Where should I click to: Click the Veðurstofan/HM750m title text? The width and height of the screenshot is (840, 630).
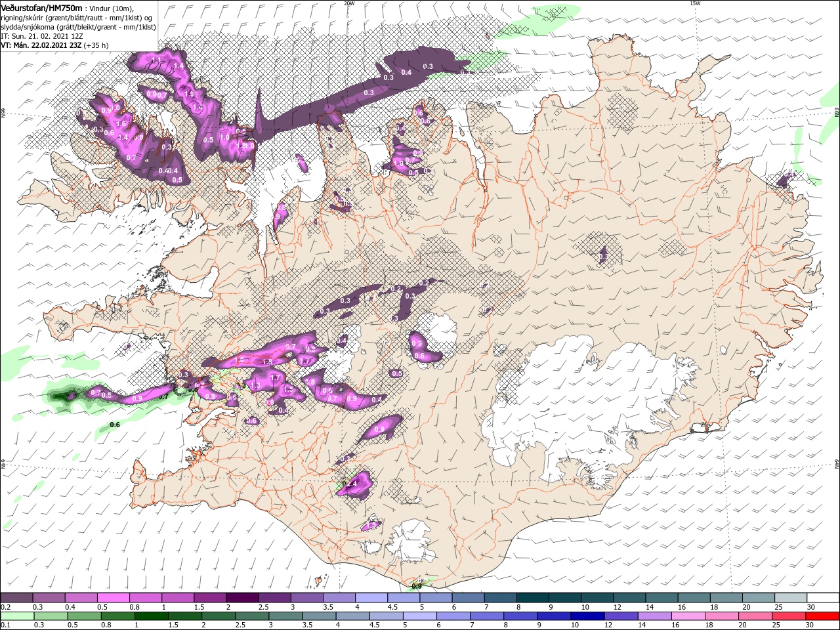41,7
